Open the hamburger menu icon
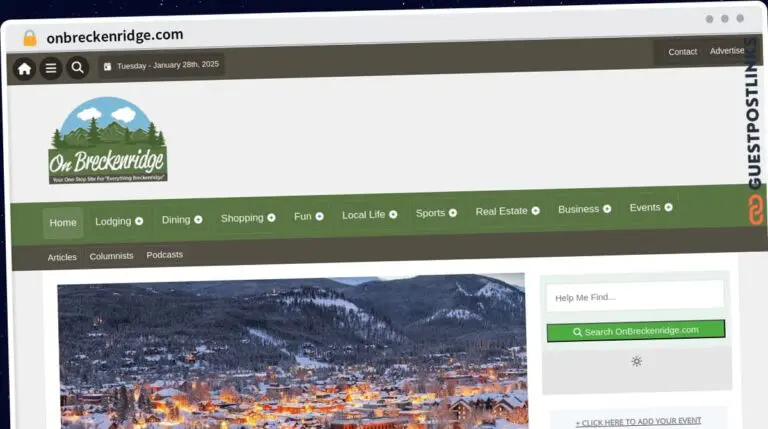Image resolution: width=768 pixels, height=429 pixels. click(51, 68)
